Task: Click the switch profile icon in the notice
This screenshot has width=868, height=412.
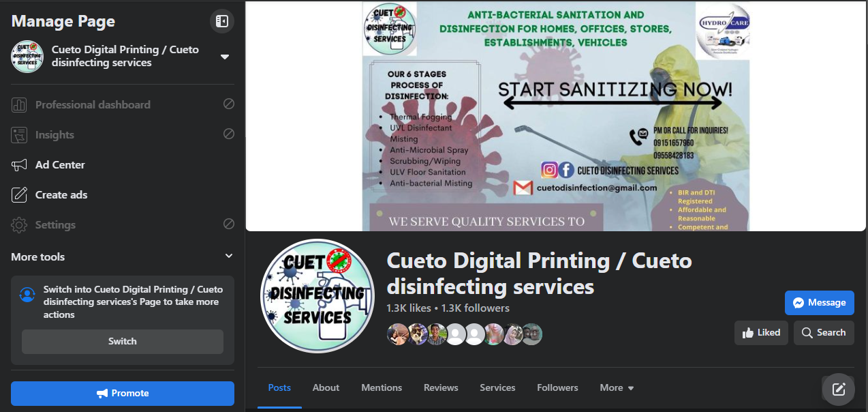Action: (27, 294)
